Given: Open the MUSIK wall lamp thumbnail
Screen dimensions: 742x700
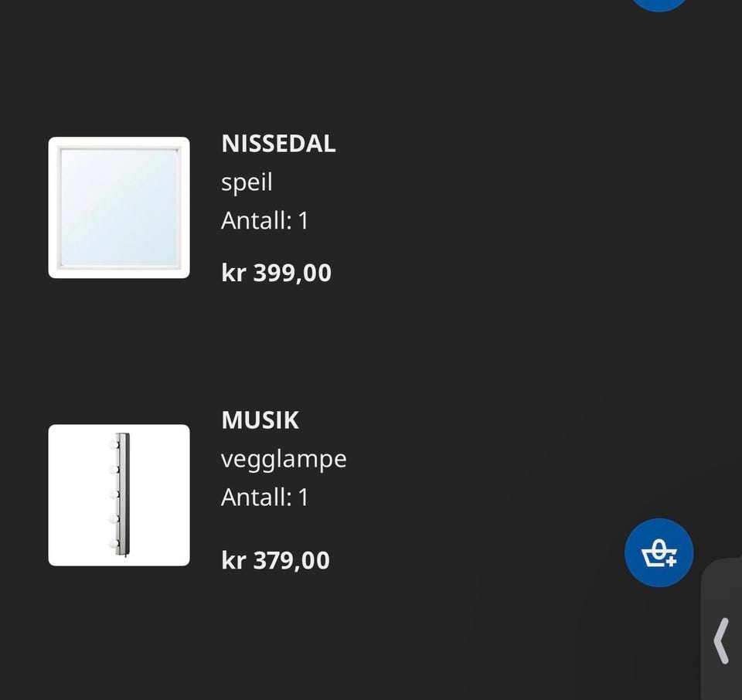Looking at the screenshot, I should 119,494.
